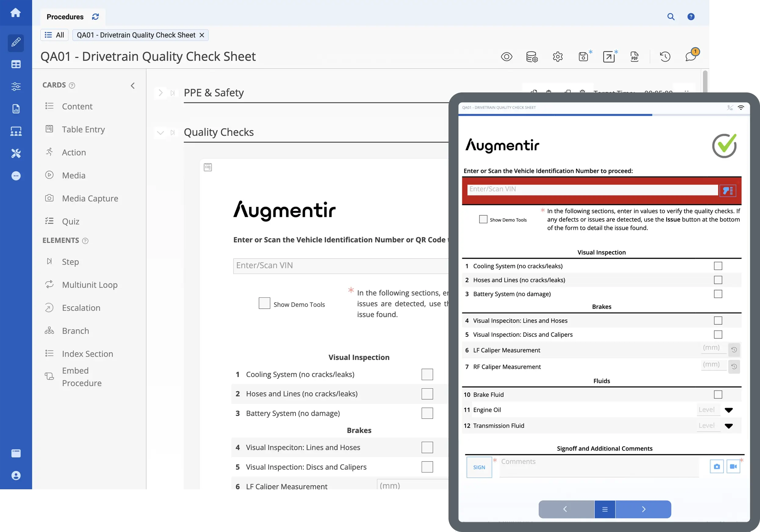The width and height of the screenshot is (760, 532).
Task: Open the wrench tools icon in sidebar
Action: (x=16, y=153)
